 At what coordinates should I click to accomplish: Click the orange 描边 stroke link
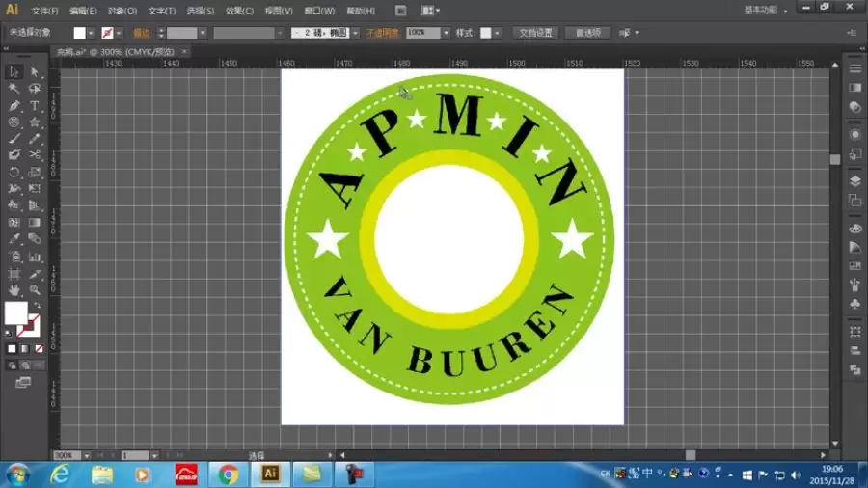pyautogui.click(x=141, y=33)
